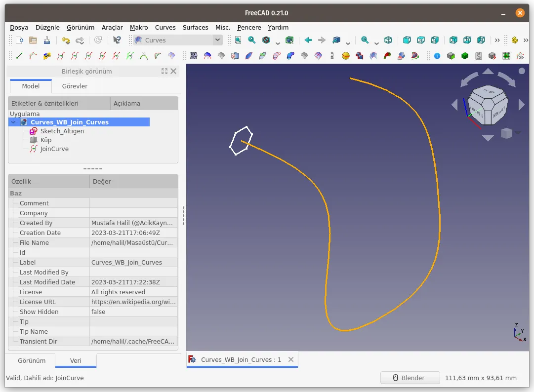Open the Misc. menu
Screen dimensions: 534x392
click(223, 28)
